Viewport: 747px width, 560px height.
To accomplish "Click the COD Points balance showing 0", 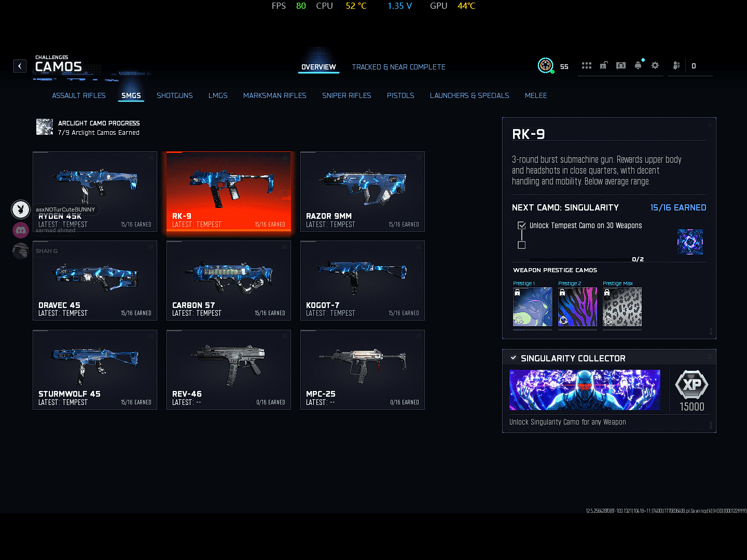I will pyautogui.click(x=694, y=66).
